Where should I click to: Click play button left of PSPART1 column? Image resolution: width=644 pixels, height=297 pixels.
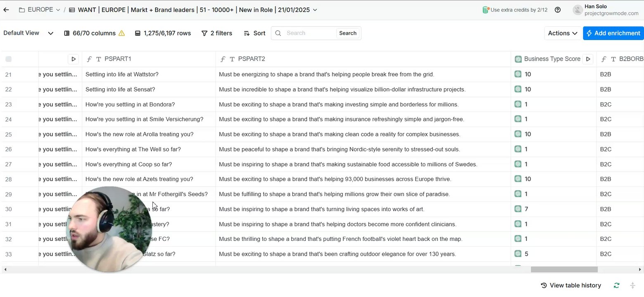(x=73, y=59)
